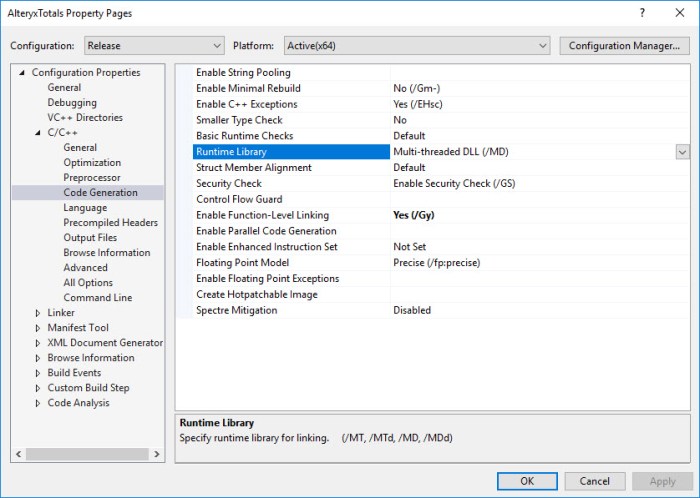Click the Not Set value
Viewport: 700px width, 498px height.
[409, 247]
